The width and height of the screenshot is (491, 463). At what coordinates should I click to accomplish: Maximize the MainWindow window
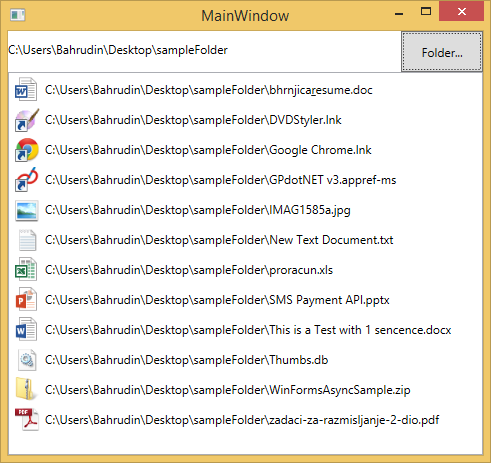pos(426,12)
